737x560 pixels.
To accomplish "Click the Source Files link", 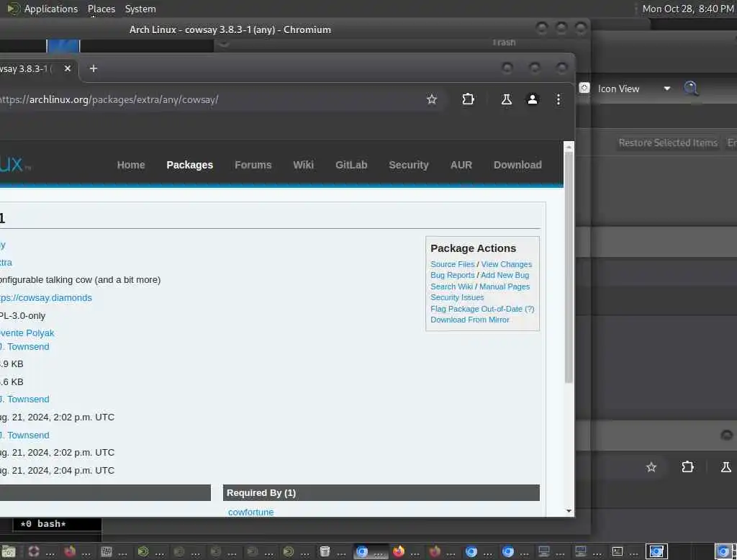I will click(452, 264).
